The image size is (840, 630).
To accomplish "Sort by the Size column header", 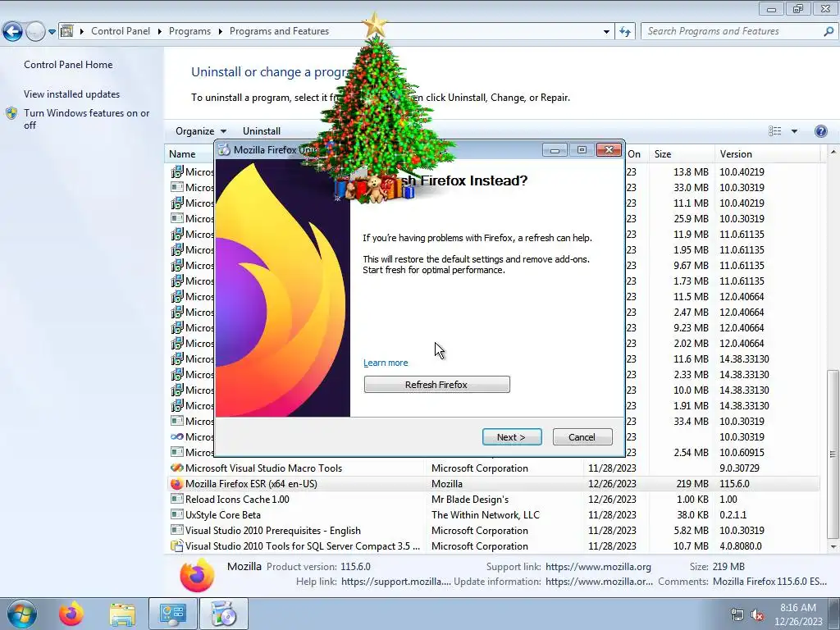I will point(681,153).
